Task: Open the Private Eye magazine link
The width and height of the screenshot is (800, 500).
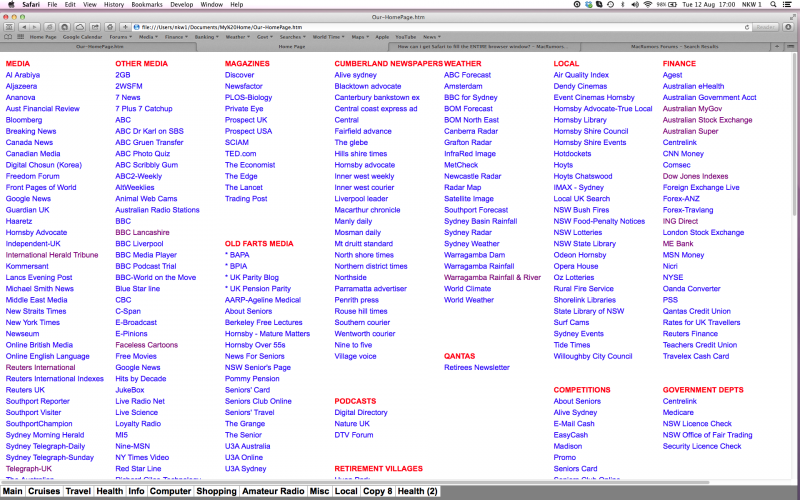Action: tap(244, 109)
